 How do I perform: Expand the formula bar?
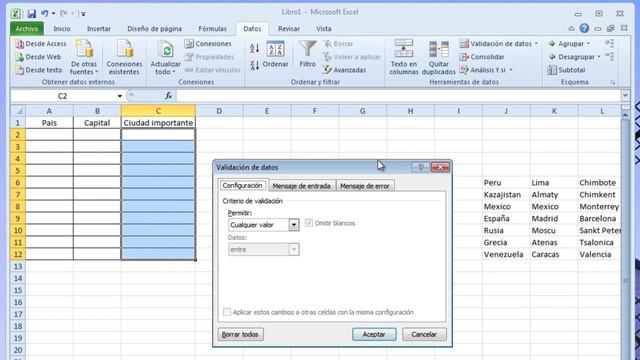point(625,96)
